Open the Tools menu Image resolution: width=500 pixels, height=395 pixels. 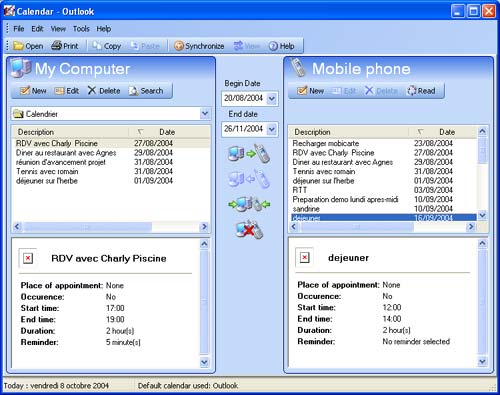click(81, 29)
